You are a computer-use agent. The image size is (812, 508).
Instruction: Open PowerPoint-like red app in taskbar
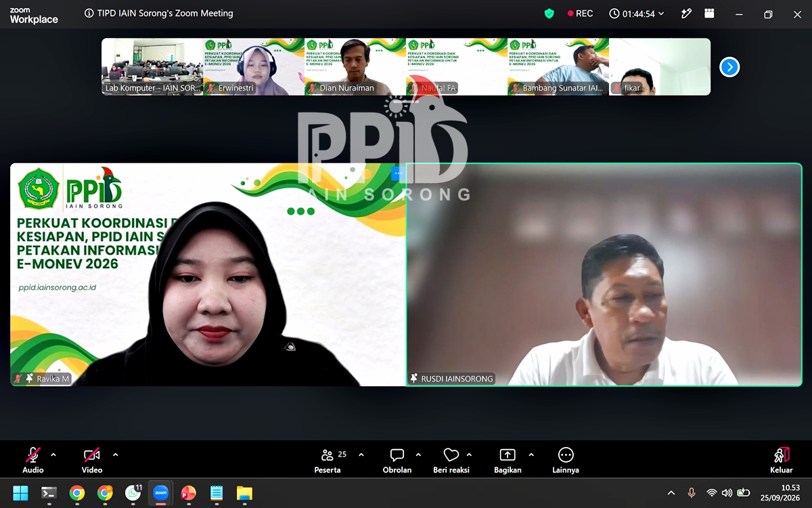(188, 493)
